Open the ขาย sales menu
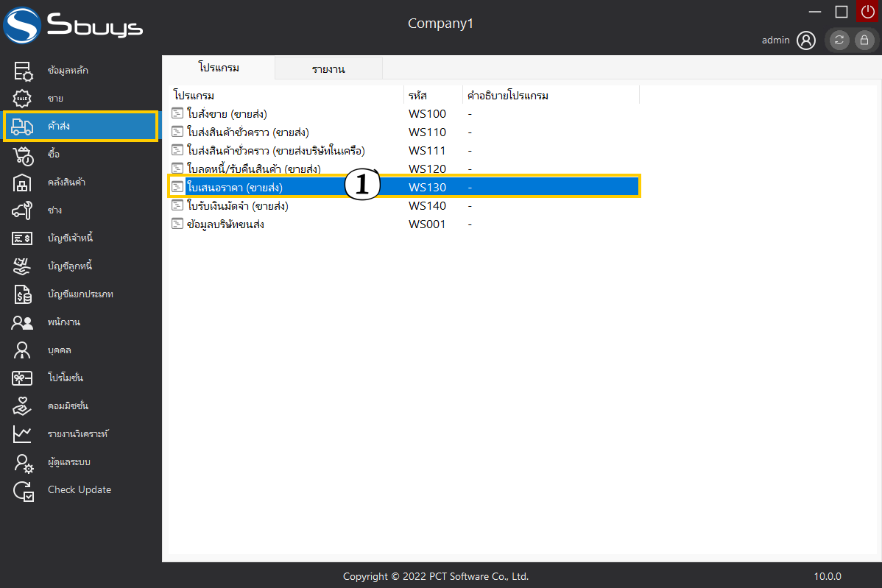The height and width of the screenshot is (588, 882). click(x=55, y=99)
